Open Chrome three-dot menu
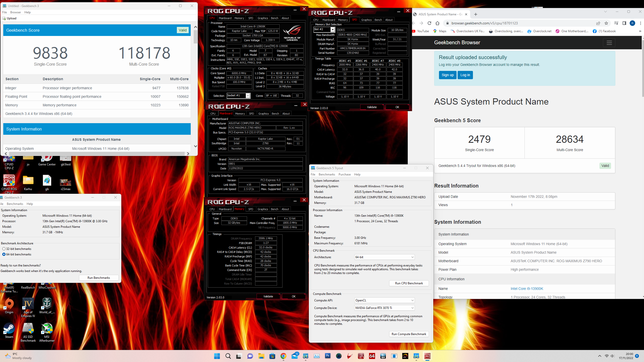Screen dimensions: 644x362 640,23
